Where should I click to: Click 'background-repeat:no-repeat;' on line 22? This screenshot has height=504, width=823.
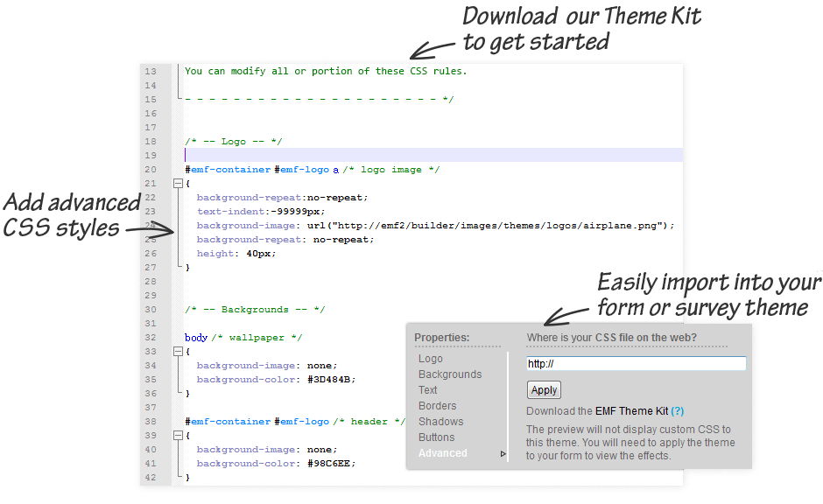(283, 197)
